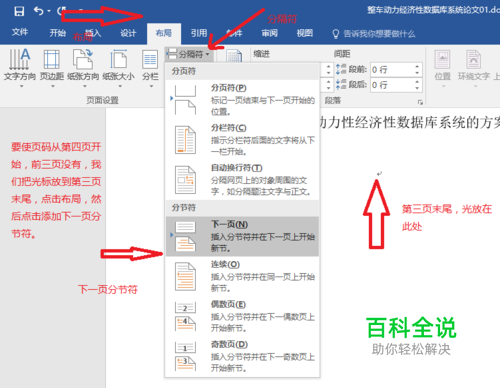Expand the 文字方向 dropdown arrow

(x=21, y=86)
